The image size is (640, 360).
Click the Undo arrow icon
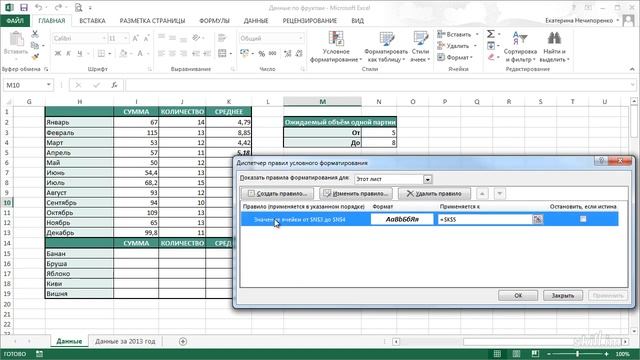point(38,7)
